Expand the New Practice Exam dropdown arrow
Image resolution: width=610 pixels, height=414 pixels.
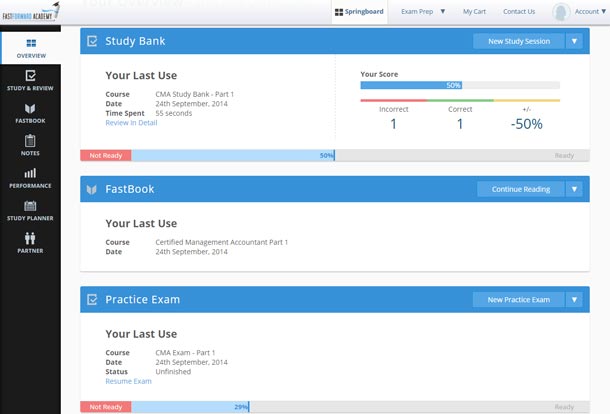tap(574, 300)
